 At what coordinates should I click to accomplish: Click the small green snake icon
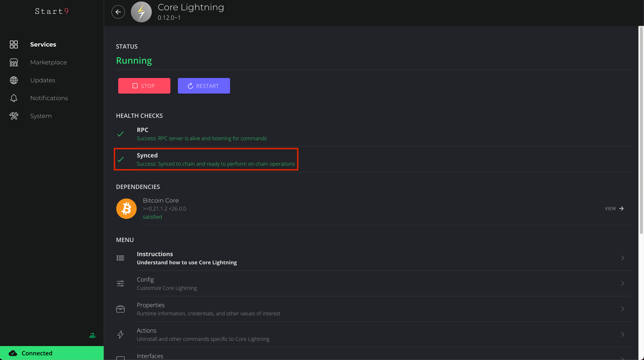pos(92,336)
